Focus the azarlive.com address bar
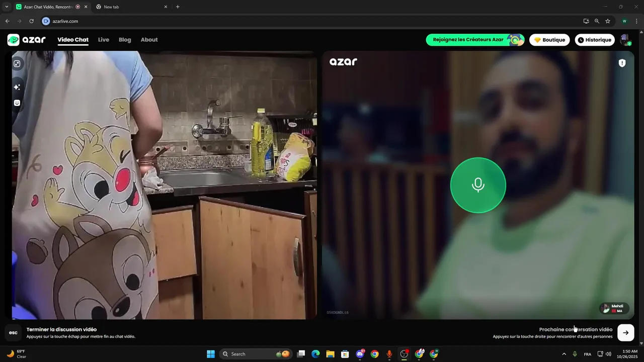 click(312, 21)
